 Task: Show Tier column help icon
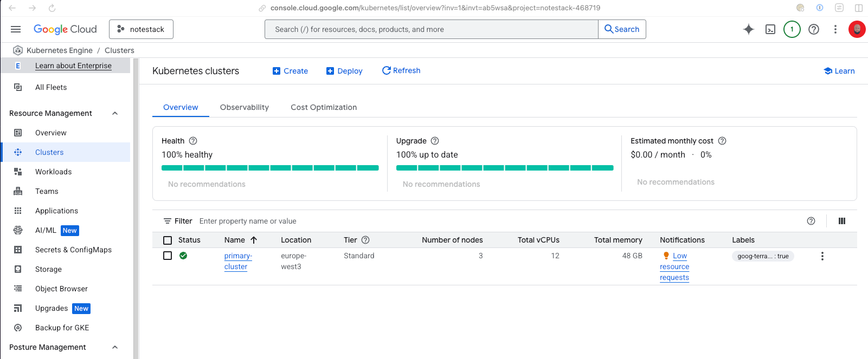tap(365, 240)
